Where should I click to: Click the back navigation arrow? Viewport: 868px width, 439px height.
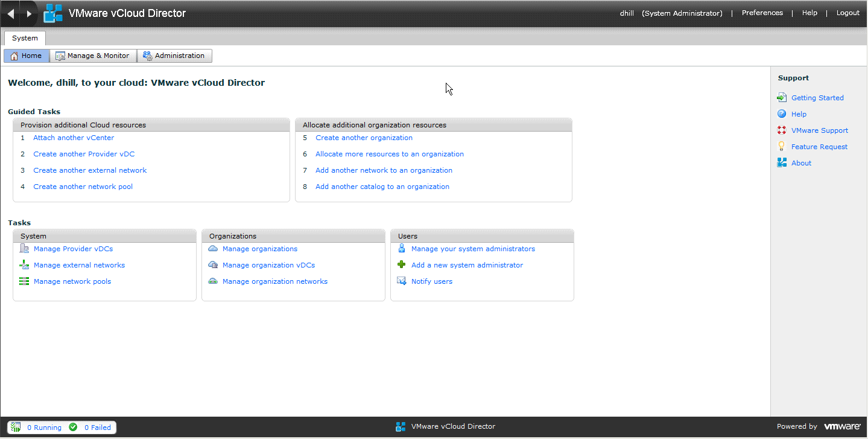pyautogui.click(x=10, y=13)
